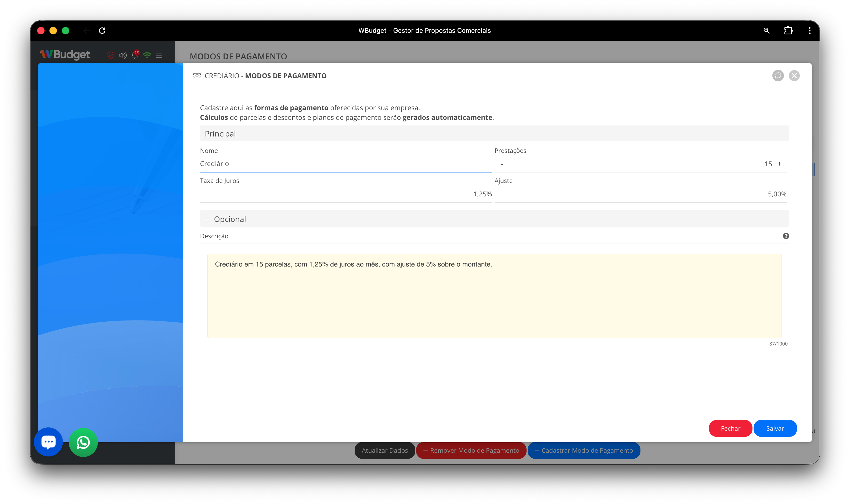Viewport: 850px width, 504px height.
Task: Click the refresh icon in dialog header
Action: (x=778, y=75)
